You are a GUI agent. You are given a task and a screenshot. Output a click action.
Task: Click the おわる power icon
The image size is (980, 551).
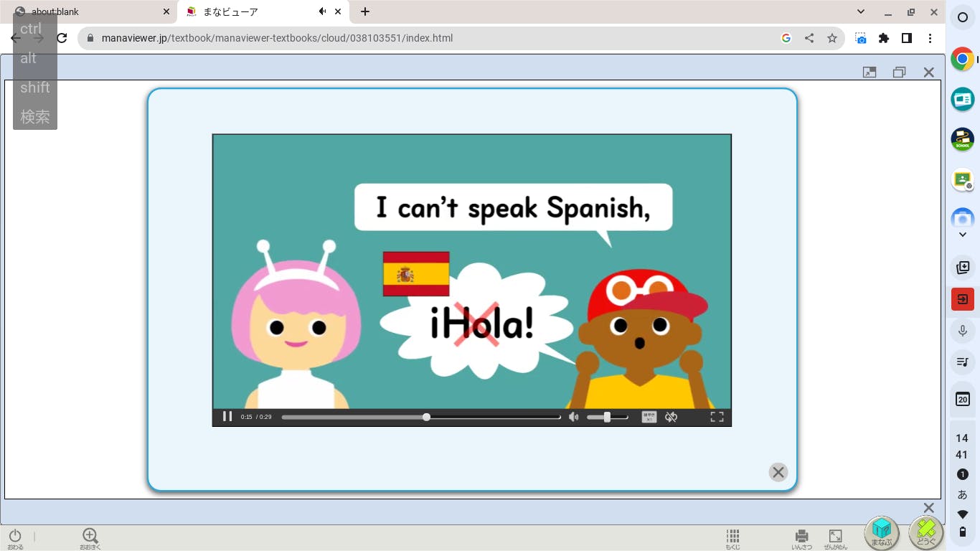pos(15,537)
